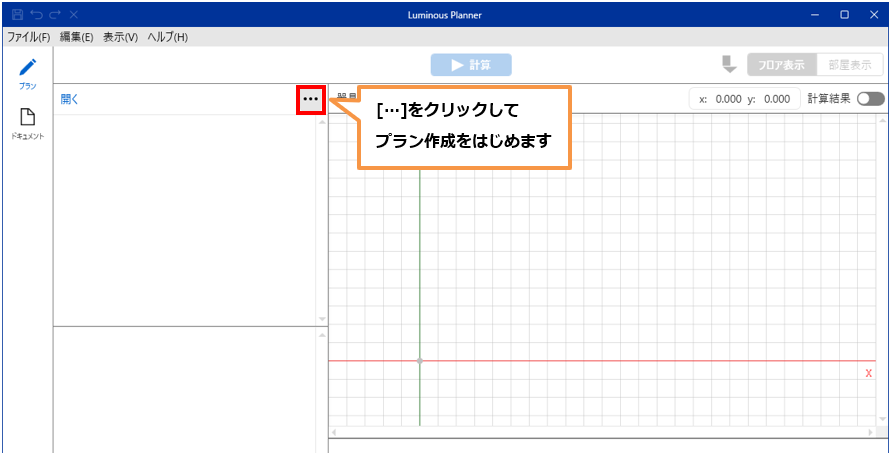Click the three-dot button beside 開く
This screenshot has height=459, width=892.
[x=311, y=99]
